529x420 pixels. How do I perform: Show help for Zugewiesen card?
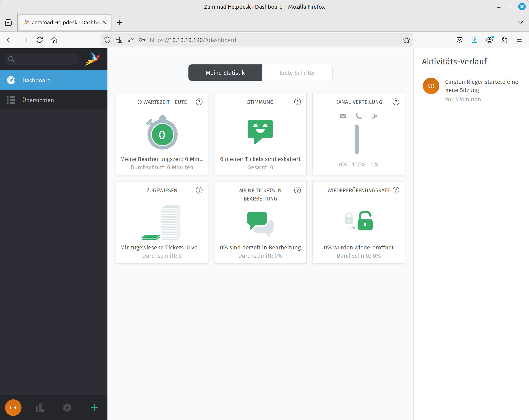pyautogui.click(x=199, y=190)
